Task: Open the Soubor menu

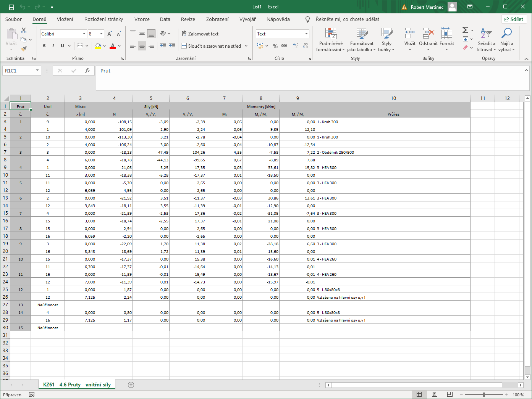Action: (x=13, y=19)
